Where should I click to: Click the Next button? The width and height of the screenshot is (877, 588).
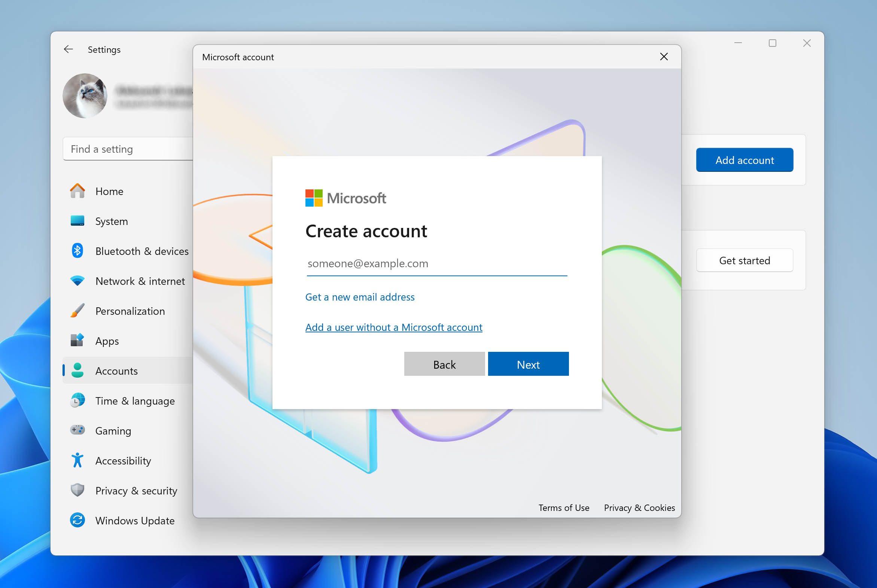pos(528,364)
